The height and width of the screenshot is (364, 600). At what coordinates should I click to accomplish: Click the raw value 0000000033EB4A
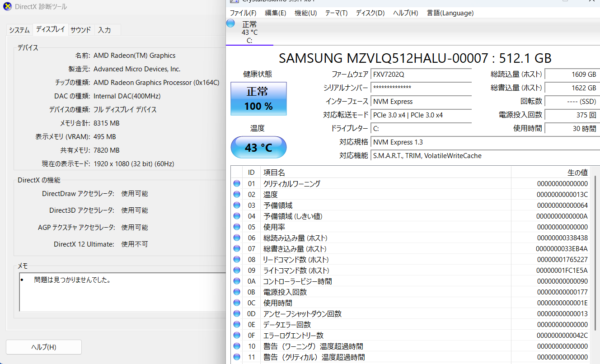coord(562,249)
